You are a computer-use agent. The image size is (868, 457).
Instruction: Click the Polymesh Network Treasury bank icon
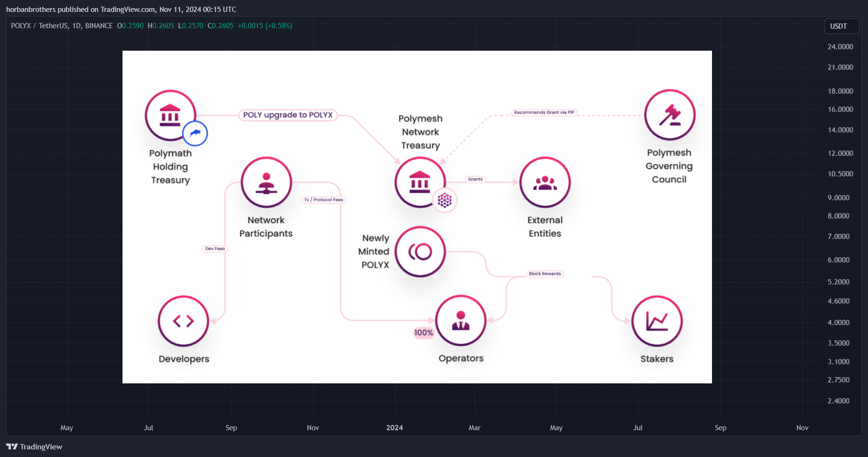click(420, 182)
